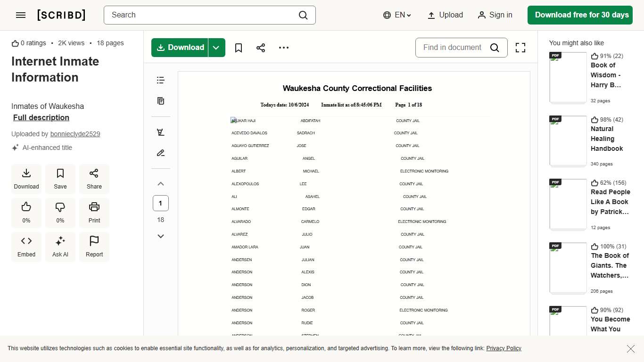The width and height of the screenshot is (644, 362).
Task: Click the bookmark icon in document toolbar
Action: [239, 48]
